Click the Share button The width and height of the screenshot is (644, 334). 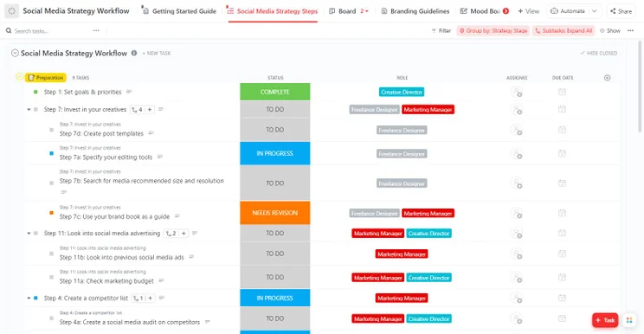tap(621, 11)
